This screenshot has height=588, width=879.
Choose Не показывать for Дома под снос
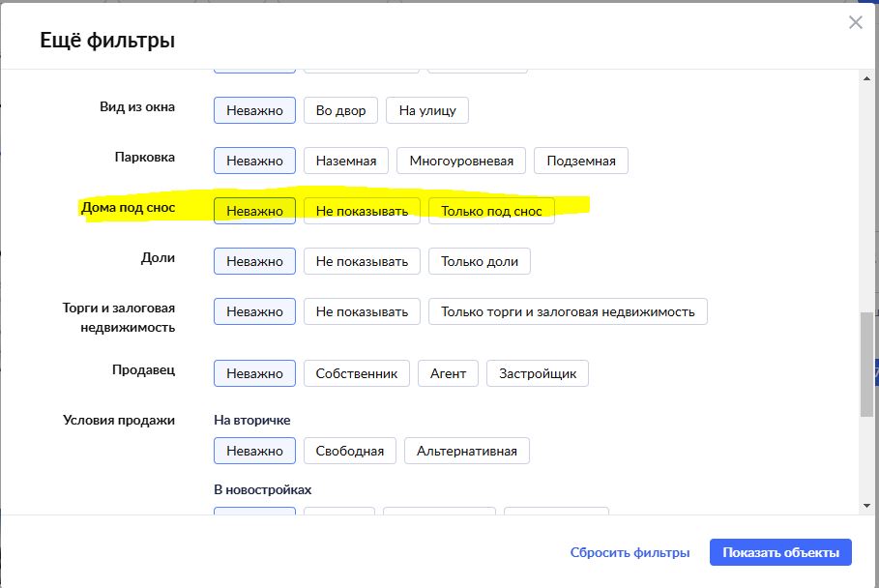(362, 211)
